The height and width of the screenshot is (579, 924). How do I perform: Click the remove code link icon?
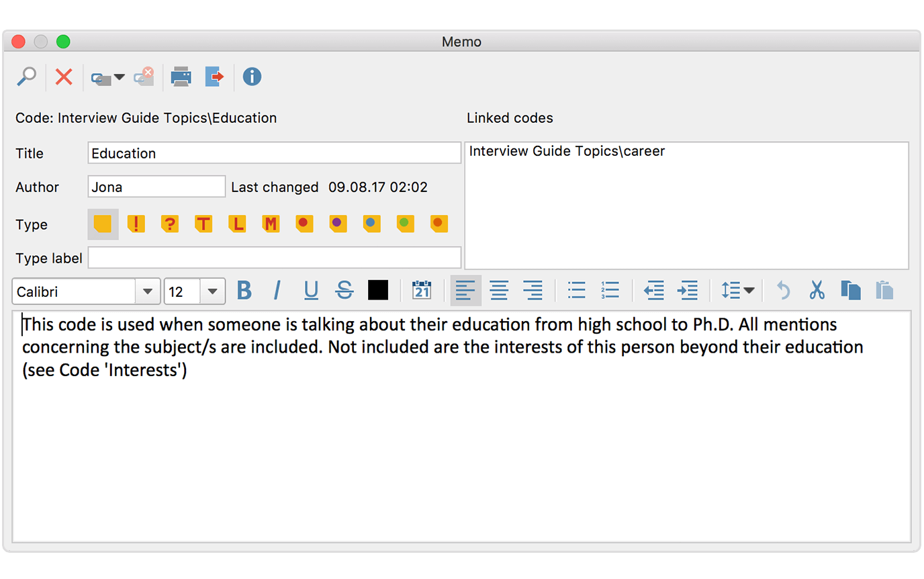(144, 77)
